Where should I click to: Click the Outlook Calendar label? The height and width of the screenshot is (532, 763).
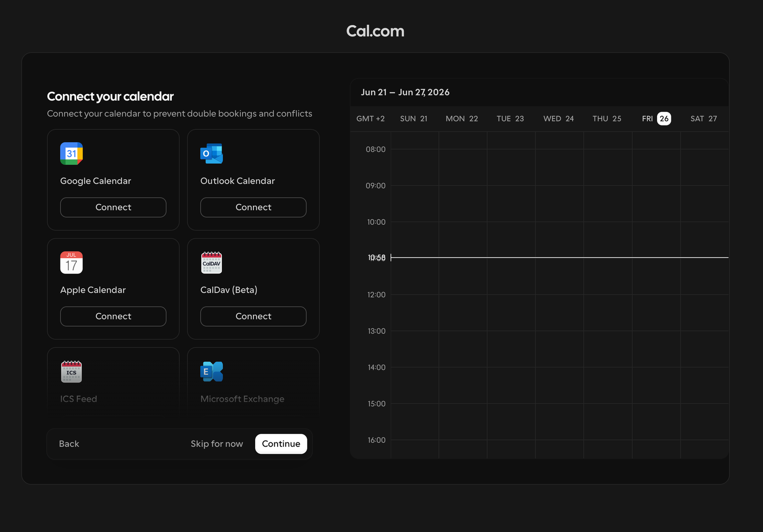pos(237,181)
